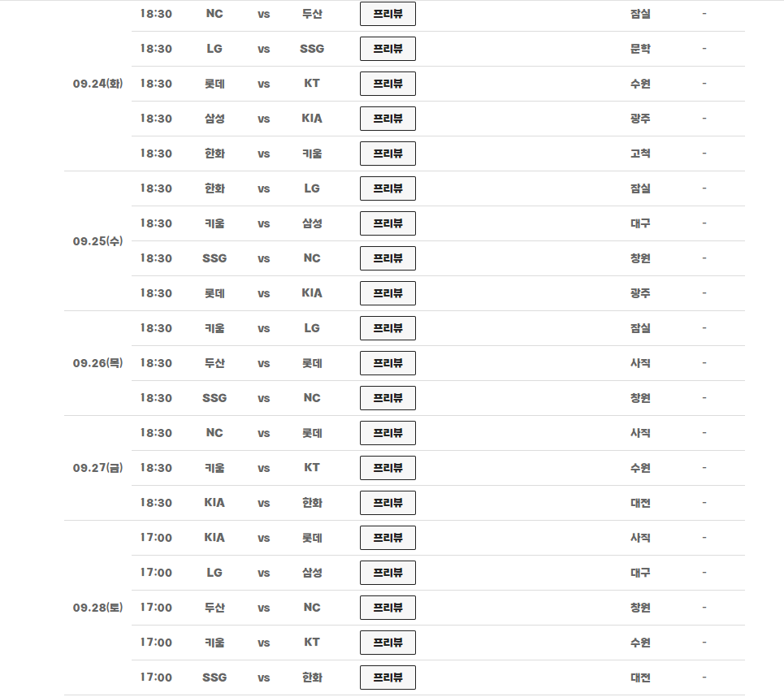Open the 키울 vs KT preview at 수원

click(388, 468)
